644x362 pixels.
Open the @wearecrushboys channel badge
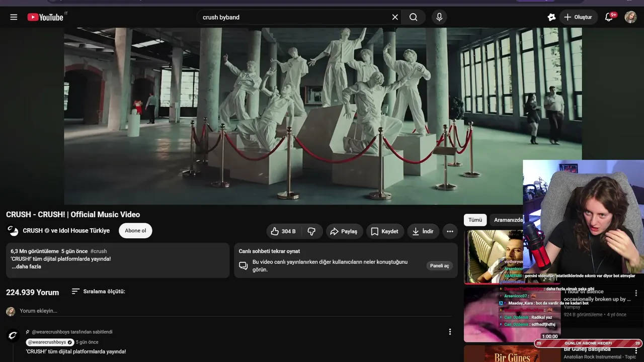50,342
